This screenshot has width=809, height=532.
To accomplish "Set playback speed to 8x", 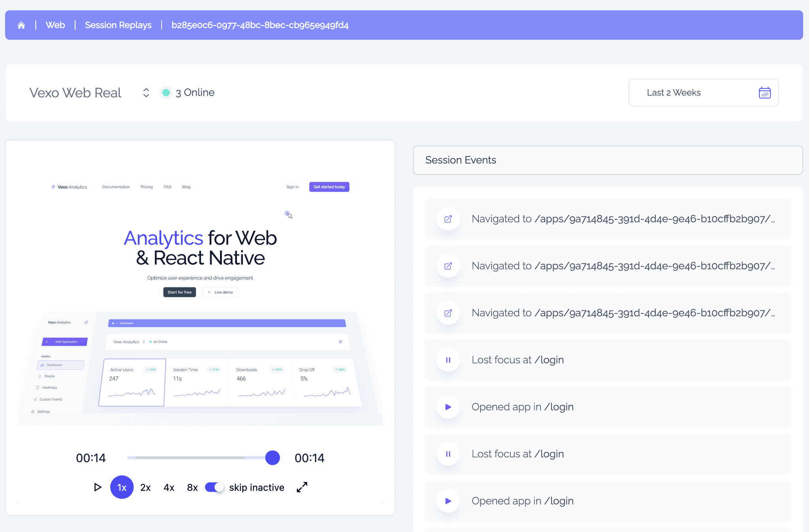I will pos(192,487).
